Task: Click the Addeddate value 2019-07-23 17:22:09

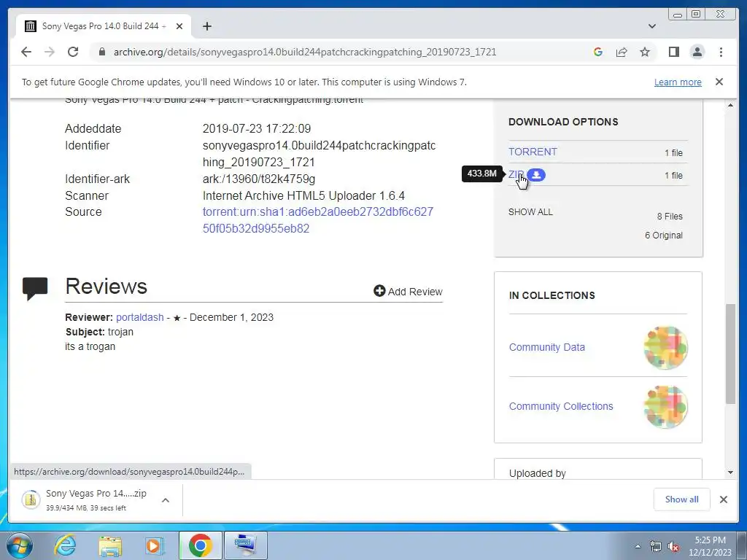Action: pos(256,128)
